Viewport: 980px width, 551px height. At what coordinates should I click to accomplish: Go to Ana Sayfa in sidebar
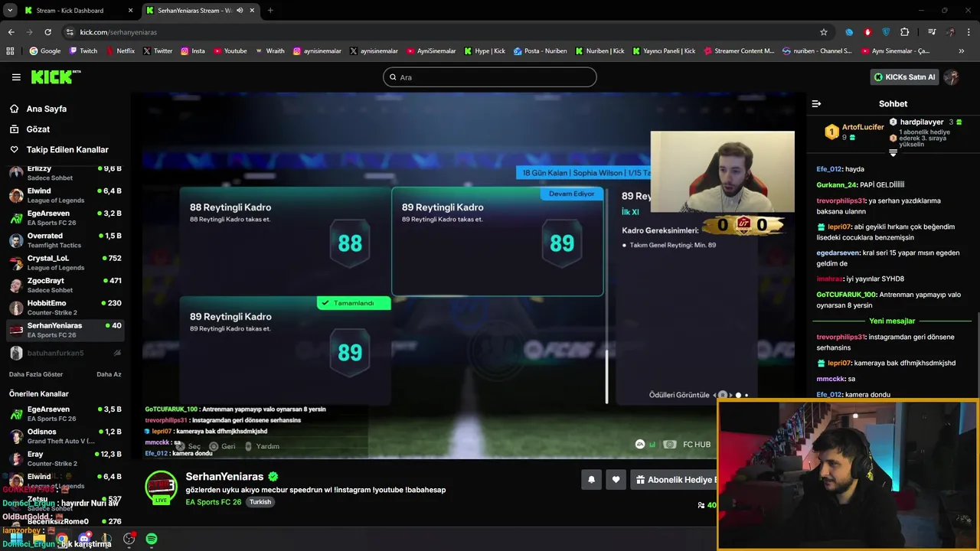(46, 109)
